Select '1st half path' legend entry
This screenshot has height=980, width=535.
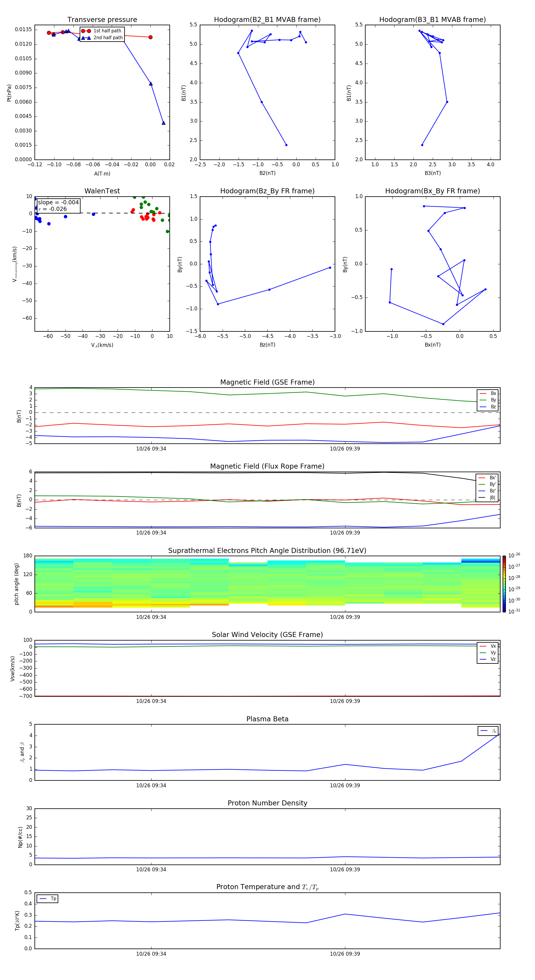point(102,31)
